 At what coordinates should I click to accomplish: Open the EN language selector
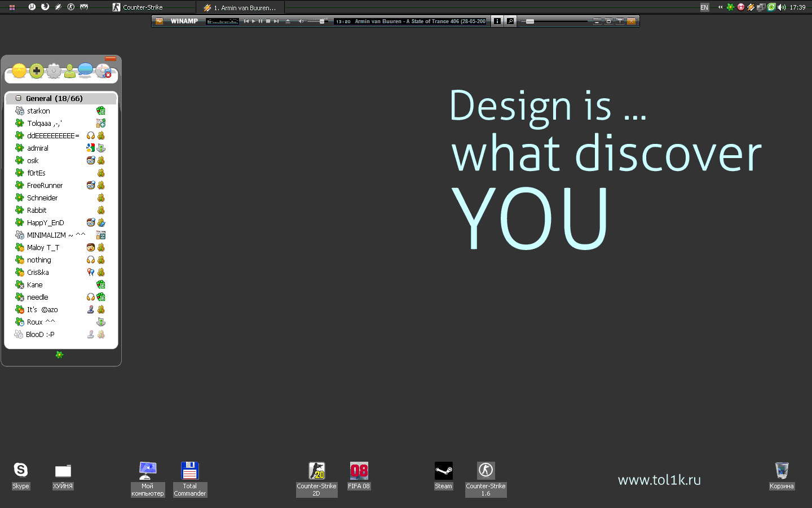pyautogui.click(x=704, y=7)
